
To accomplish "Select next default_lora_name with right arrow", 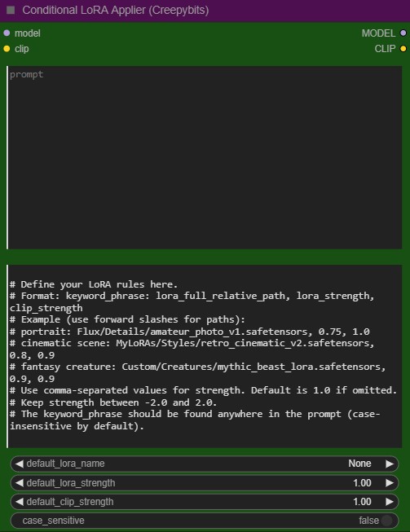I will [x=390, y=464].
